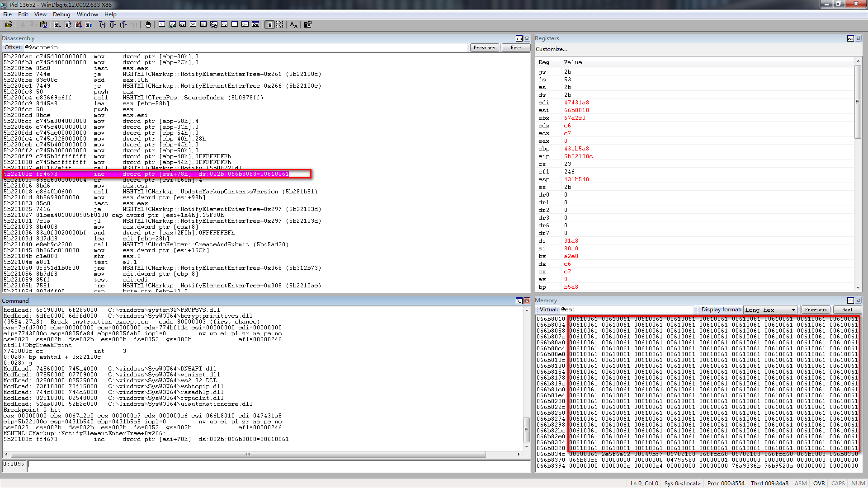Click Next in the Memory panel
868x488 pixels.
(x=847, y=310)
